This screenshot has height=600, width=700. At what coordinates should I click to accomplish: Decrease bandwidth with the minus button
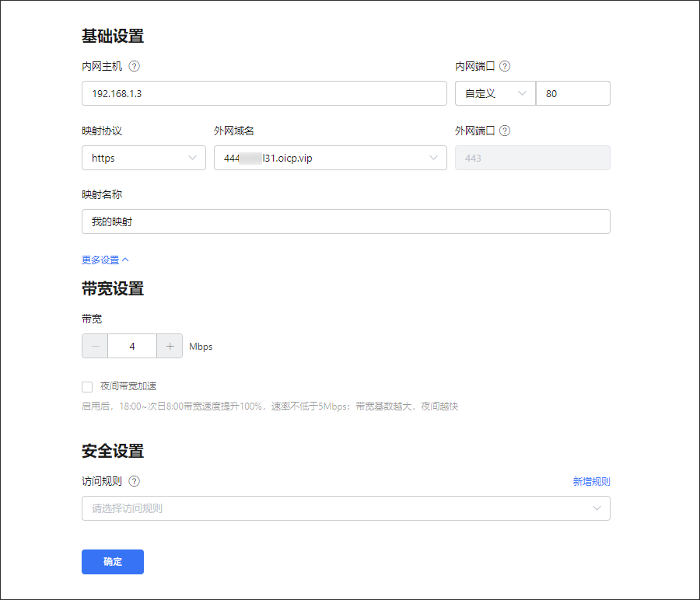pos(95,347)
